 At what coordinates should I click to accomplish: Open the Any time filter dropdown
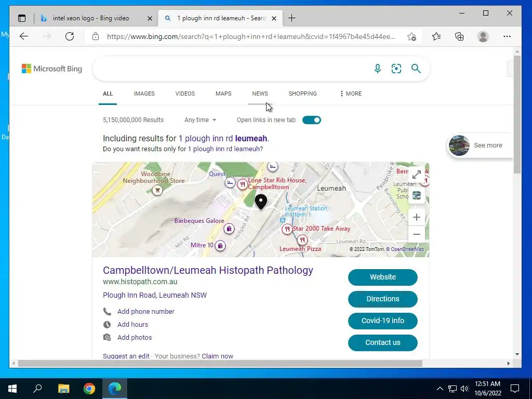tap(200, 120)
